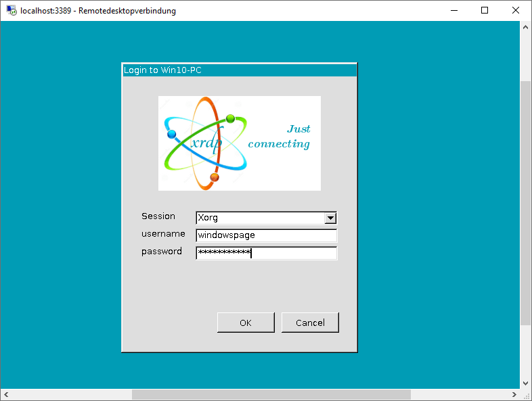Click the 'Login to Win10-PC' title bar

point(240,70)
